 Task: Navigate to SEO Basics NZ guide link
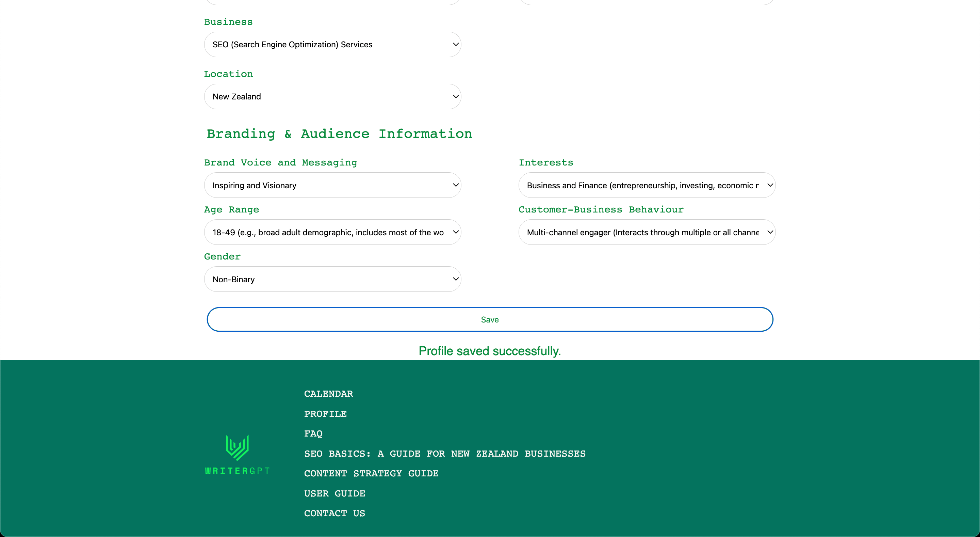click(x=445, y=454)
